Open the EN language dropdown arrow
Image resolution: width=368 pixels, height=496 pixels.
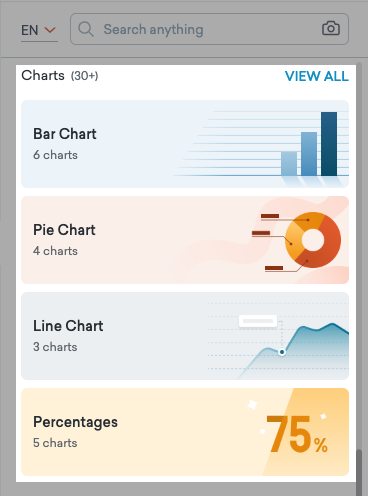click(x=50, y=30)
